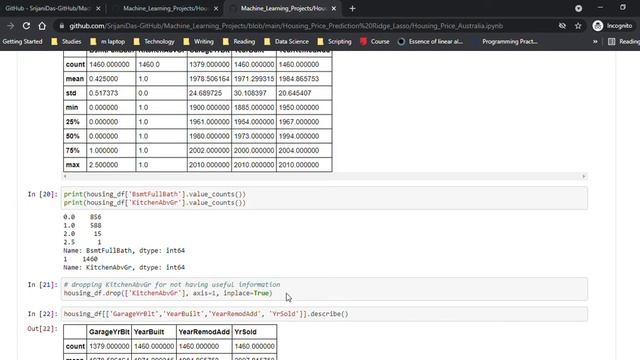Click the 'mean' row header in top table

pyautogui.click(x=75, y=79)
